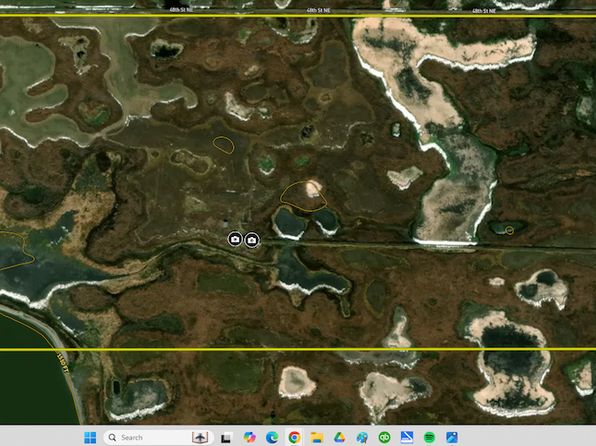596x446 pixels.
Task: Click the rightmost 48th St NE road label
Action: (x=484, y=11)
